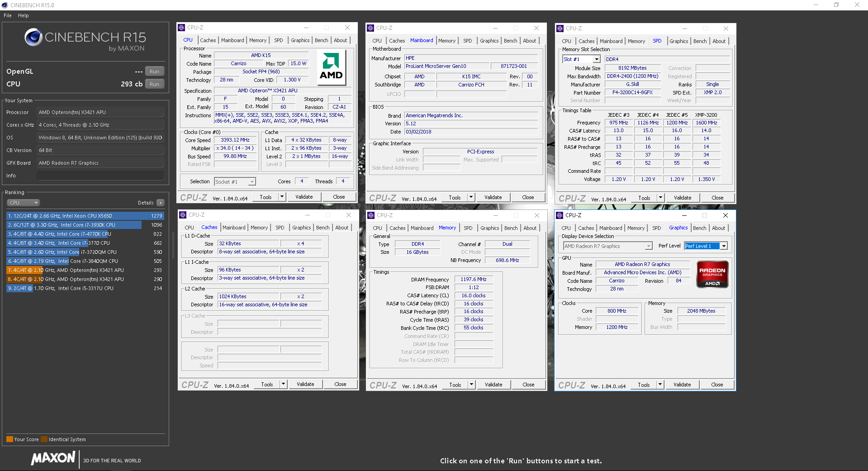Click the Details arrow button in Ranking
The width and height of the screenshot is (868, 471).
161,203
